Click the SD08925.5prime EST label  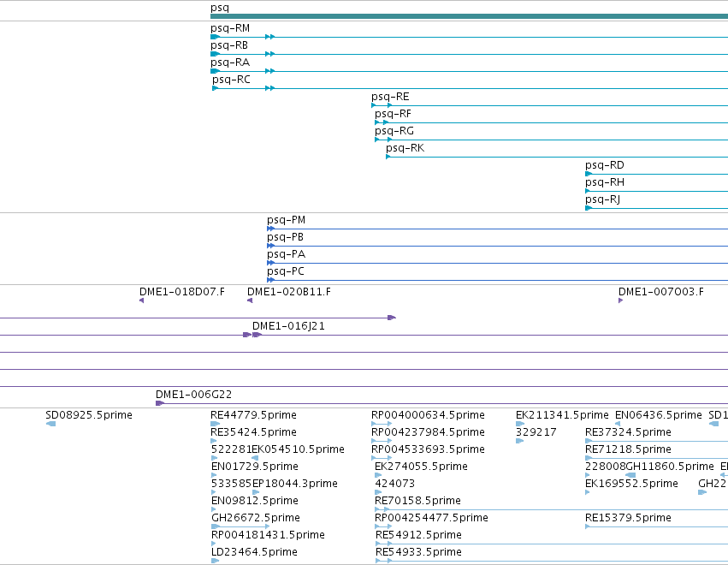pyautogui.click(x=89, y=415)
